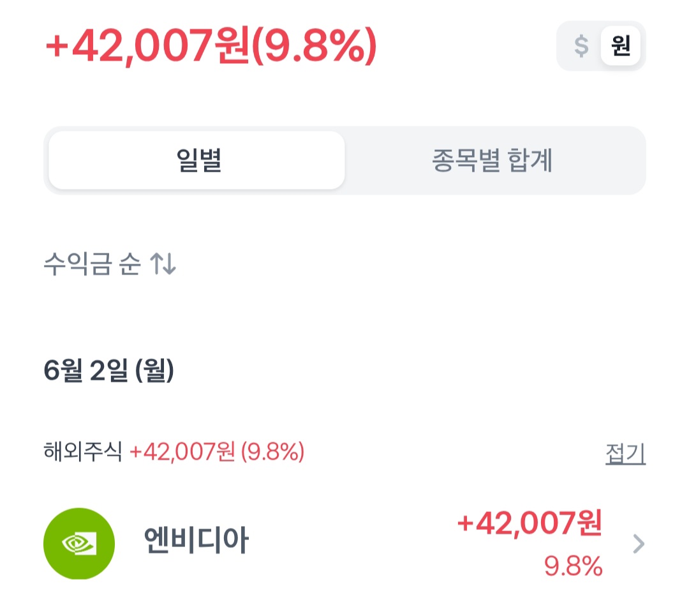Tap the 수익금 순 label text
Image resolution: width=689 pixels, height=616 pixels.
[93, 264]
